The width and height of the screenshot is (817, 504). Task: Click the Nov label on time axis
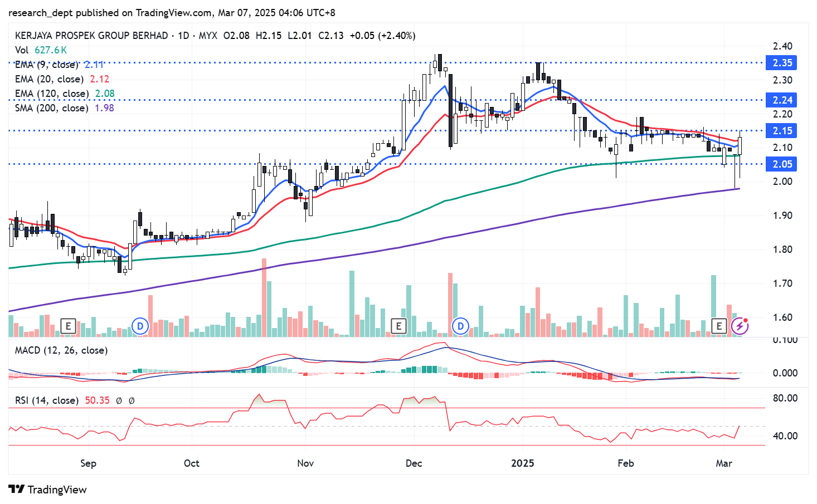(305, 463)
